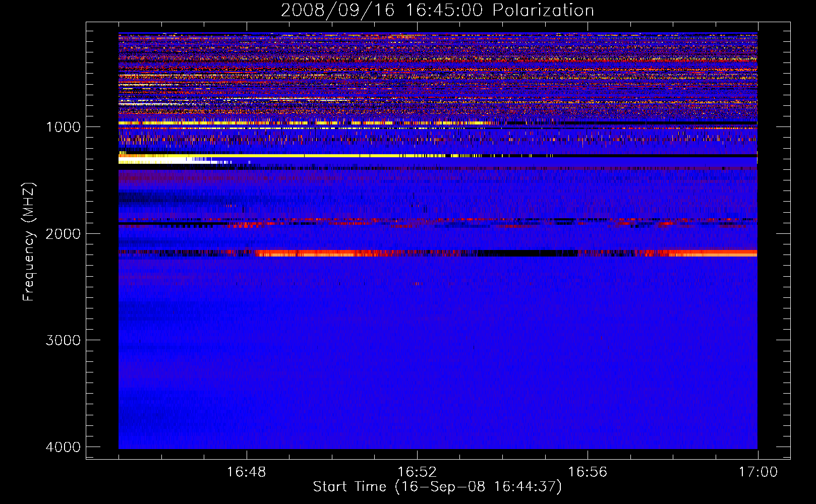Click the 1000 frequency tick label
The height and width of the screenshot is (504, 816).
point(63,127)
